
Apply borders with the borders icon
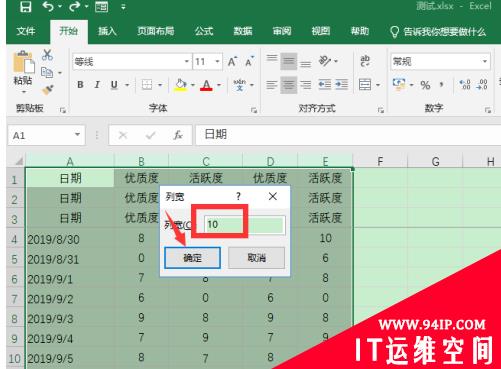coord(147,85)
